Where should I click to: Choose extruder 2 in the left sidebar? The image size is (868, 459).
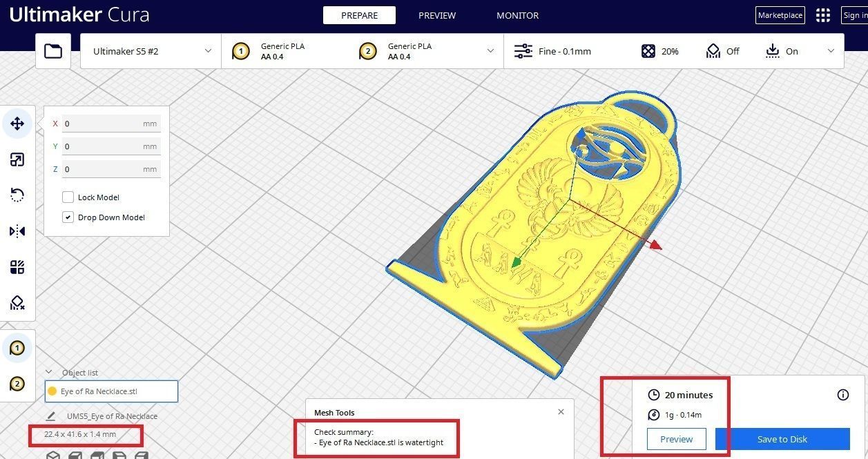(17, 384)
